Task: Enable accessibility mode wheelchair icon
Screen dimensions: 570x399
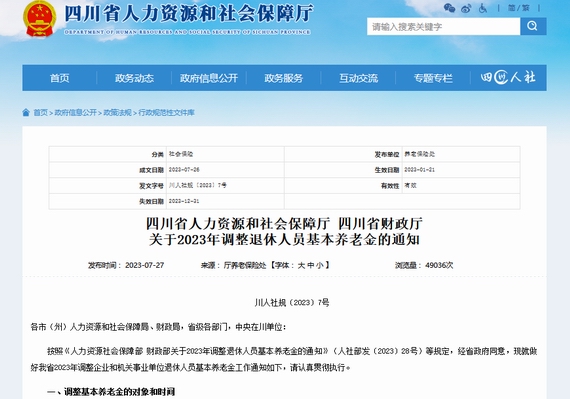Action: pos(483,8)
